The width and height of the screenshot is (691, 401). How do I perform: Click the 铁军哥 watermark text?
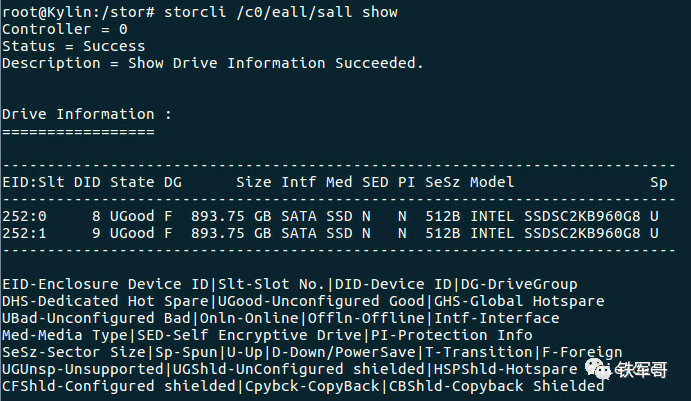click(x=642, y=370)
